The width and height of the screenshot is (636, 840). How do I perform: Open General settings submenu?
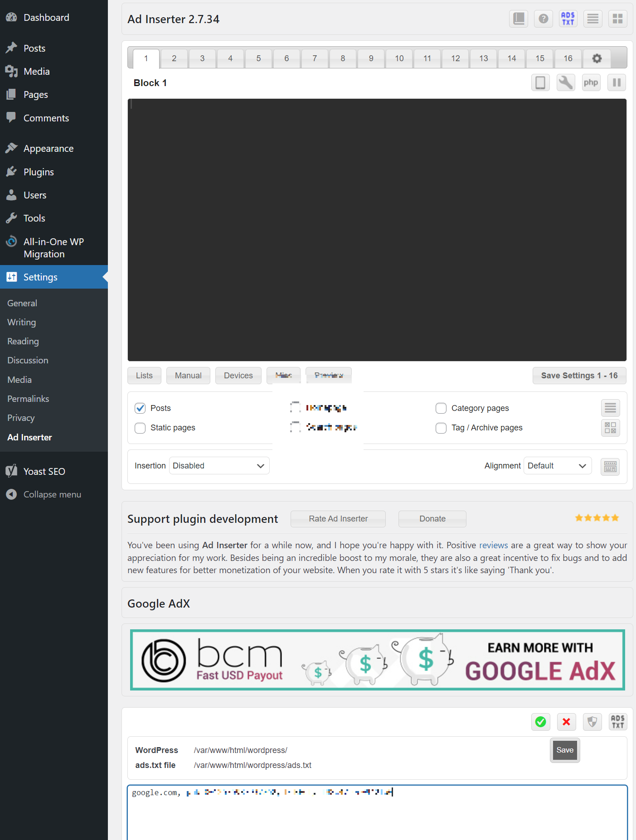click(x=22, y=303)
